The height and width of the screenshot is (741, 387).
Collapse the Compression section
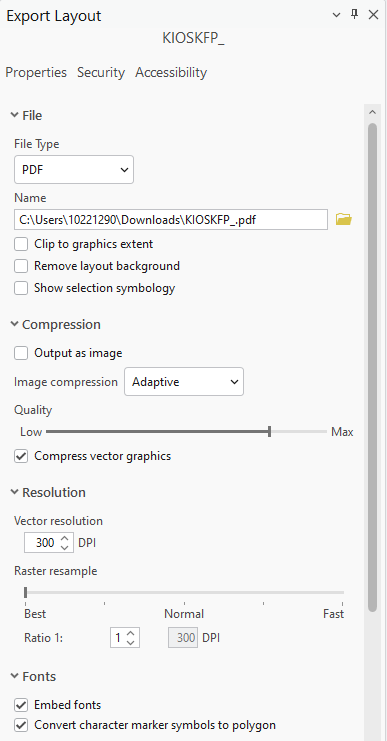(15, 324)
